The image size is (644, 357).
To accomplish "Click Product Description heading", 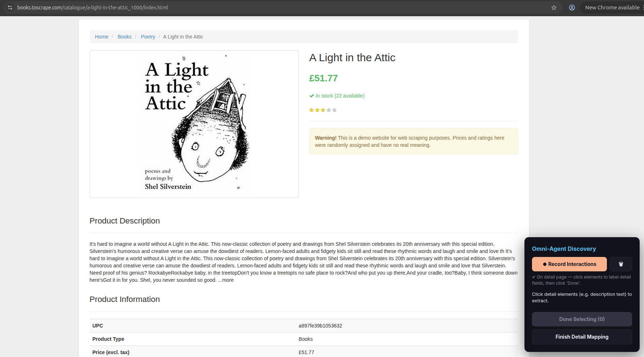I will click(125, 221).
